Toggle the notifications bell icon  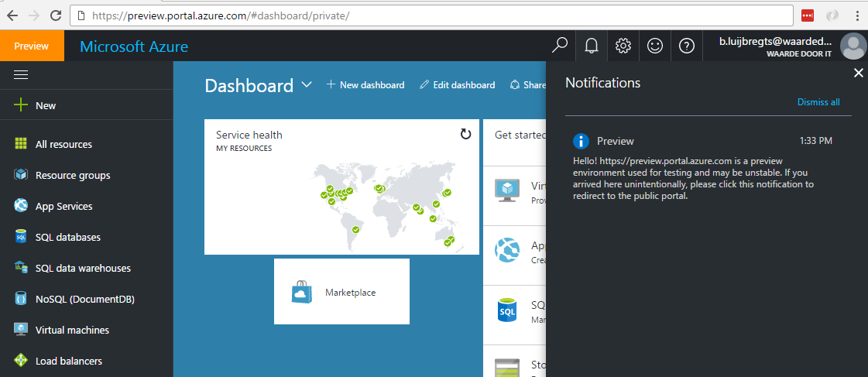click(x=592, y=46)
